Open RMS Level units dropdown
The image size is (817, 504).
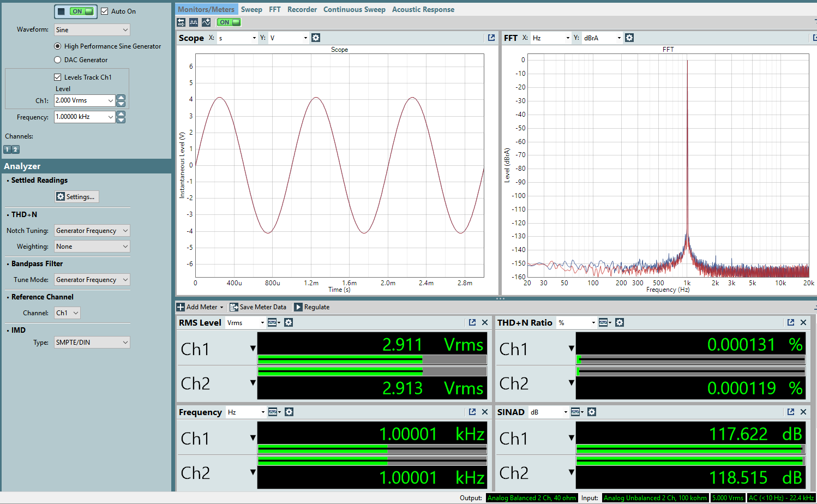coord(245,322)
